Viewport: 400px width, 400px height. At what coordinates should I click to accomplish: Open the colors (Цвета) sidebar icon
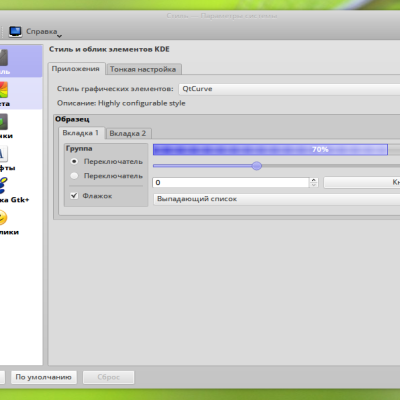tap(4, 90)
